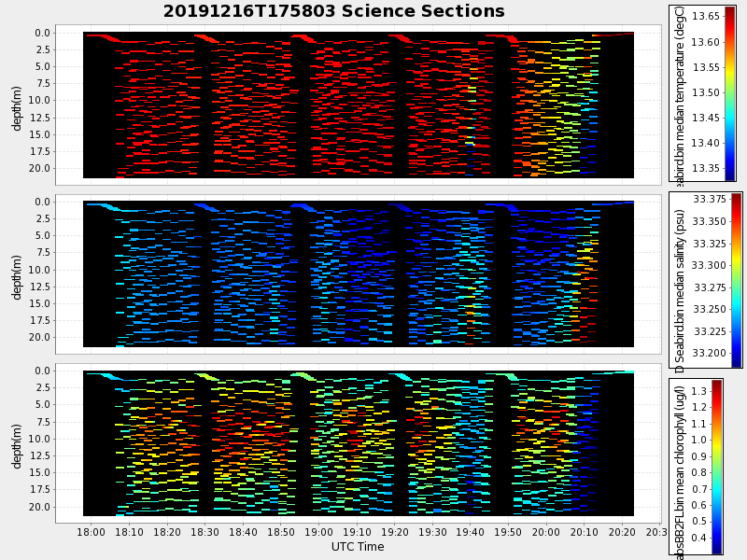Click the salinity colorbar gradient
Screen dimensions: 747x560
(736, 280)
